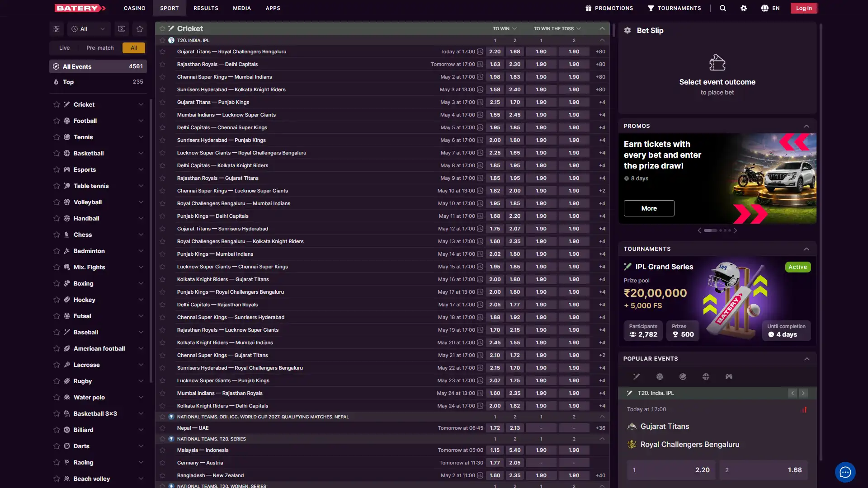
Task: Favorite the Football sport in sidebar
Action: (x=57, y=121)
